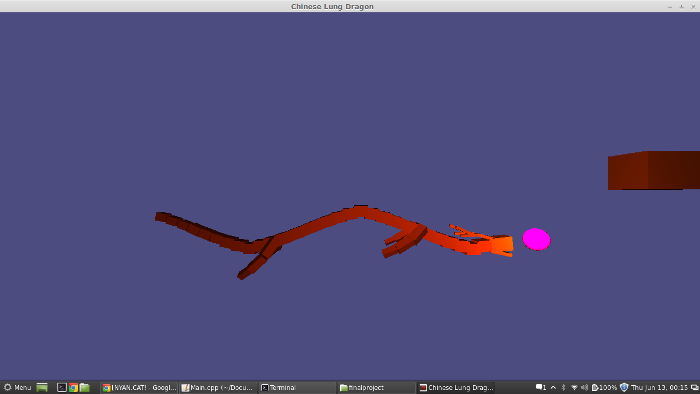700x394 pixels.
Task: Minimize the Chinese Lung Dragon window
Action: (x=670, y=7)
